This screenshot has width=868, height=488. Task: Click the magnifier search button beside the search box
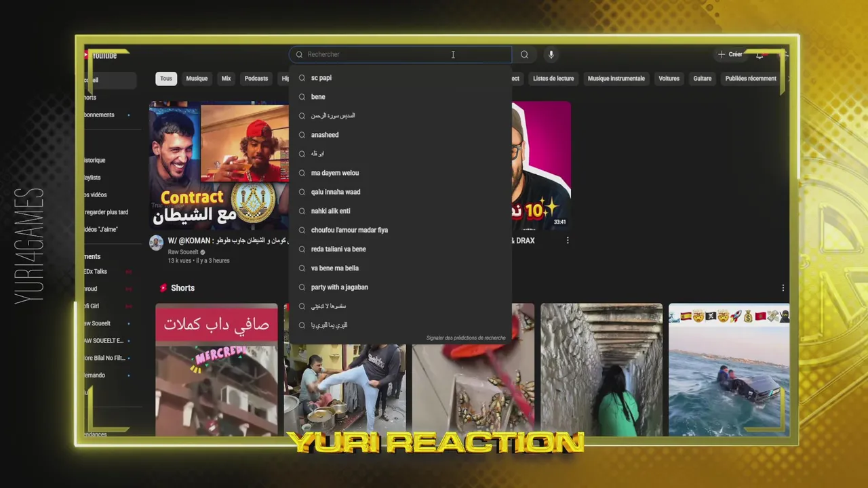click(x=524, y=54)
